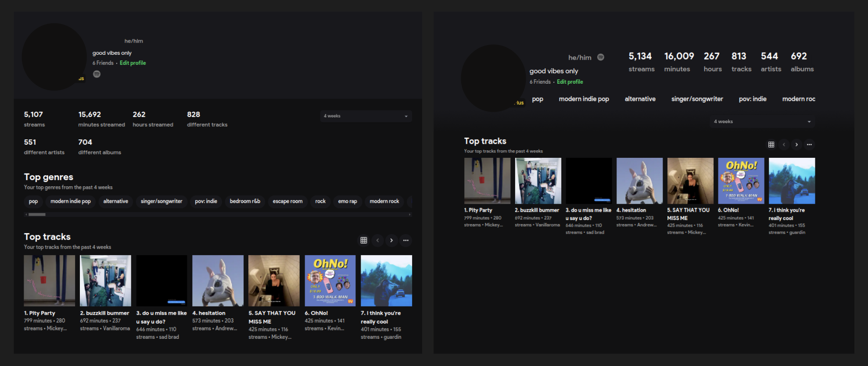The image size is (868, 366).
Task: Open the hesitation track cover in right panel
Action: click(639, 181)
